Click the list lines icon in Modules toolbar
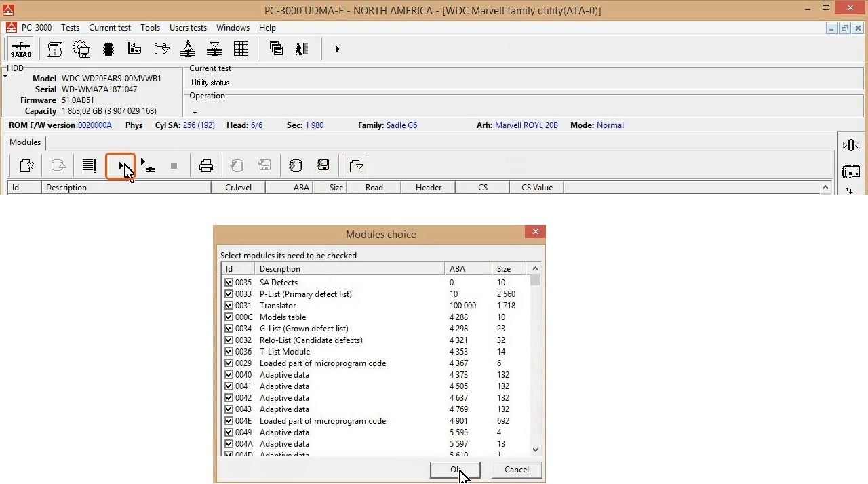 click(89, 166)
